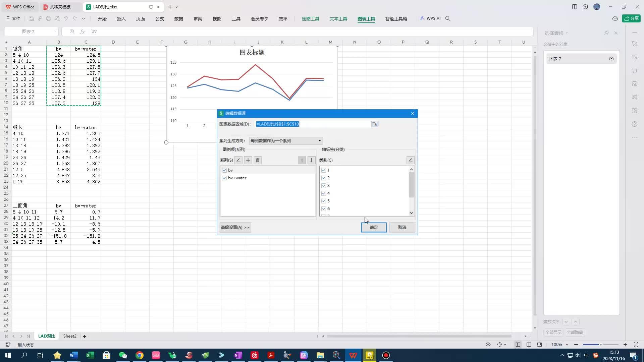Switch to page layout view icon
The width and height of the screenshot is (644, 362).
529,345
